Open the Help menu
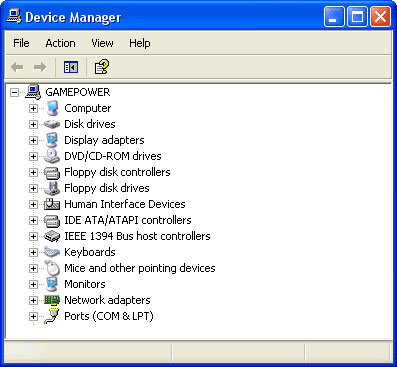This screenshot has width=397, height=367. (x=140, y=43)
